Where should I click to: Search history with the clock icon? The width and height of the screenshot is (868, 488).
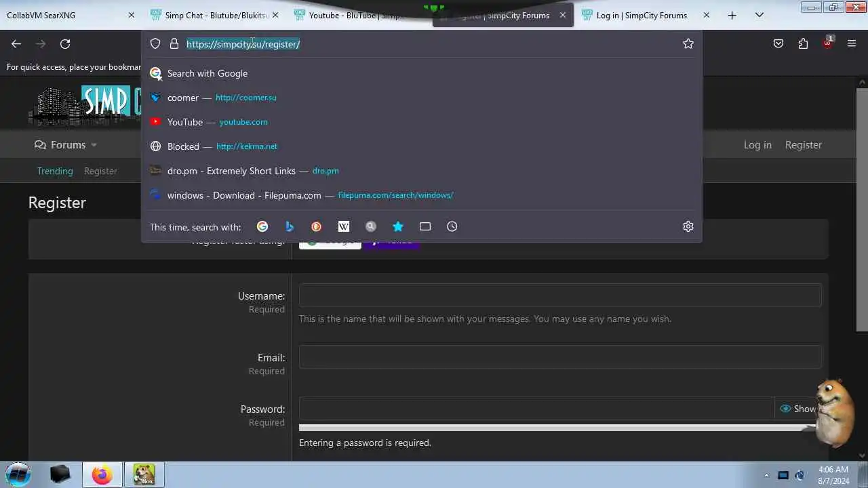click(452, 226)
